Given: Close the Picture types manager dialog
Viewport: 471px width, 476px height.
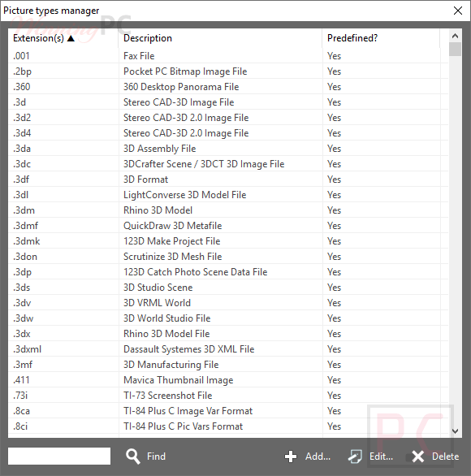Looking at the screenshot, I should [x=458, y=11].
